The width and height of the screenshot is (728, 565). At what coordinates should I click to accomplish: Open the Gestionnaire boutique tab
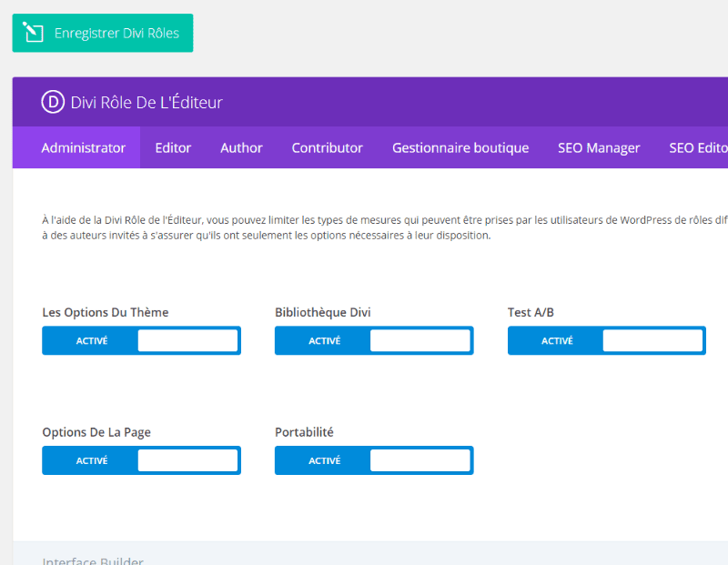(x=460, y=147)
